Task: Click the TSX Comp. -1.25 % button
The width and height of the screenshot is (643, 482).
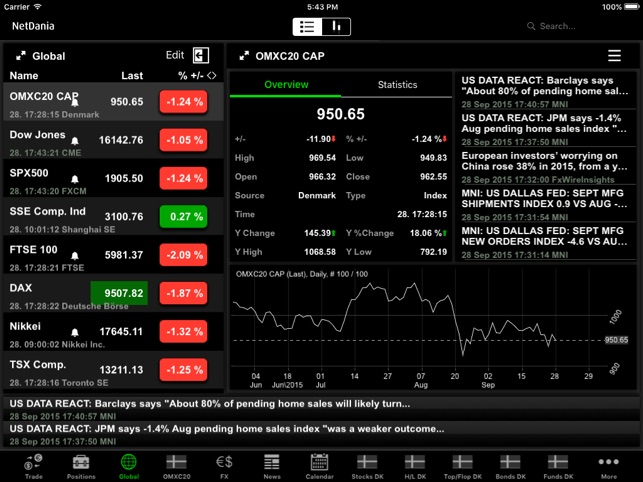Action: tap(183, 370)
